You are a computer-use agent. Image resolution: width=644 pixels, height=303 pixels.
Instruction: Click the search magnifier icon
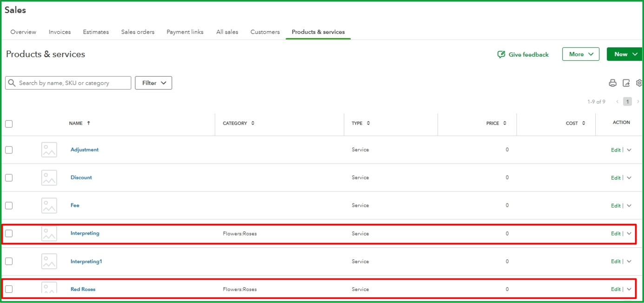point(12,82)
